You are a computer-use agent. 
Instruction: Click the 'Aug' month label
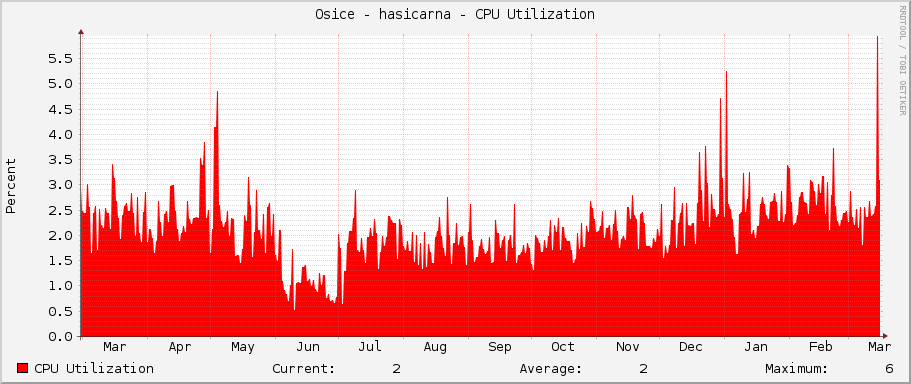point(435,347)
